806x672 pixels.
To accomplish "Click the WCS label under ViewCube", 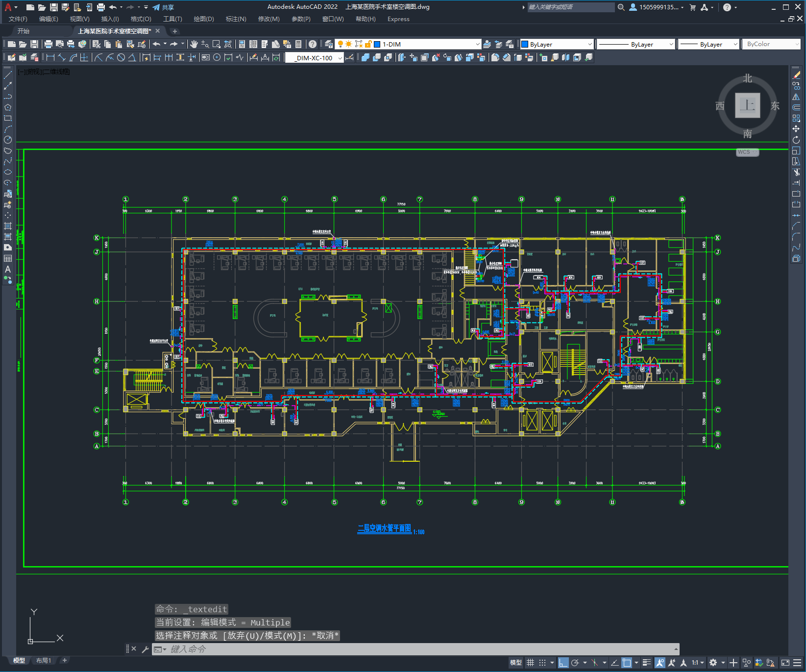I will coord(747,152).
